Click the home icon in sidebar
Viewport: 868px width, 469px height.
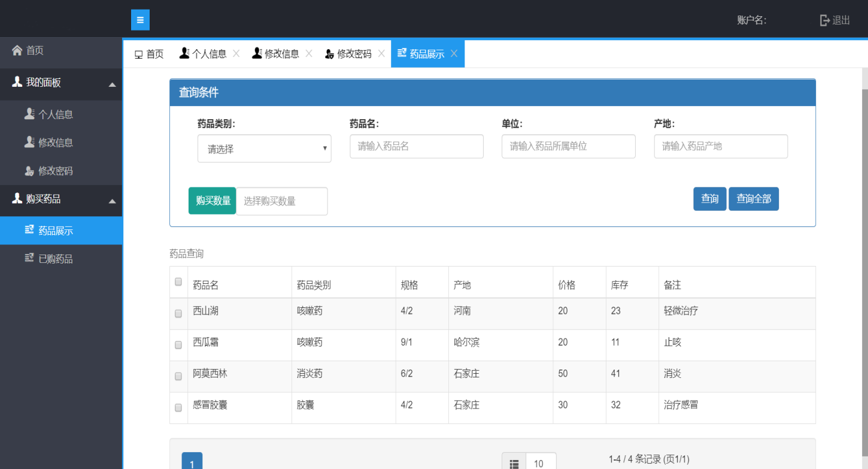coord(17,50)
